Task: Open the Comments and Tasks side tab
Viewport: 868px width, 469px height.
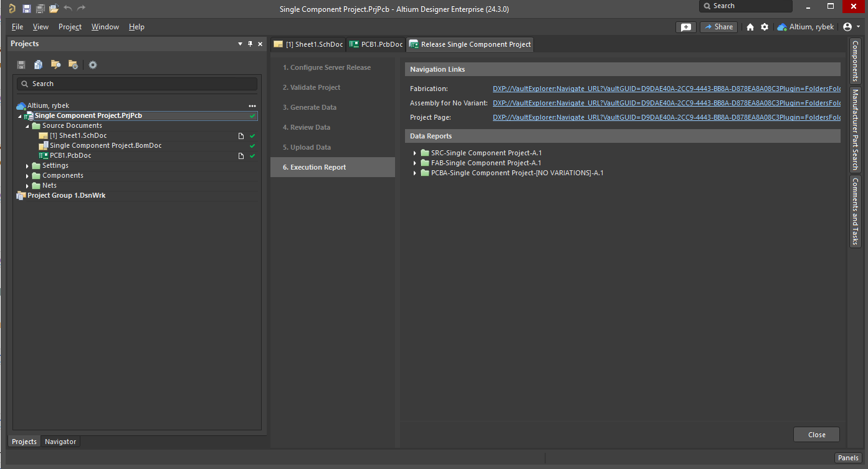Action: tap(855, 211)
